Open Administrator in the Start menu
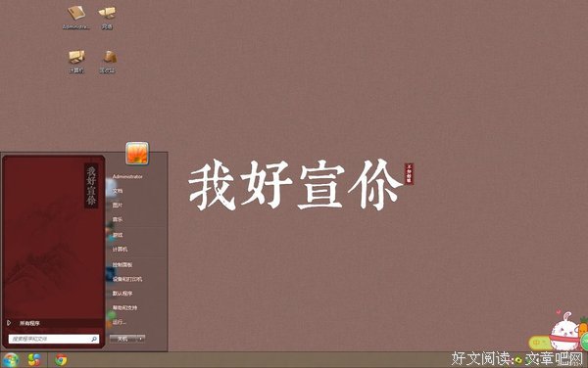This screenshot has height=368, width=588. click(127, 176)
